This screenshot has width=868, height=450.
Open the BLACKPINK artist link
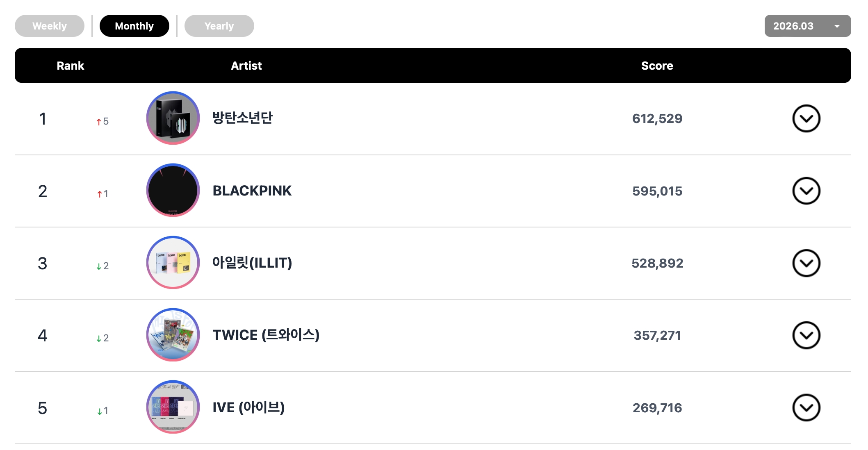coord(252,191)
